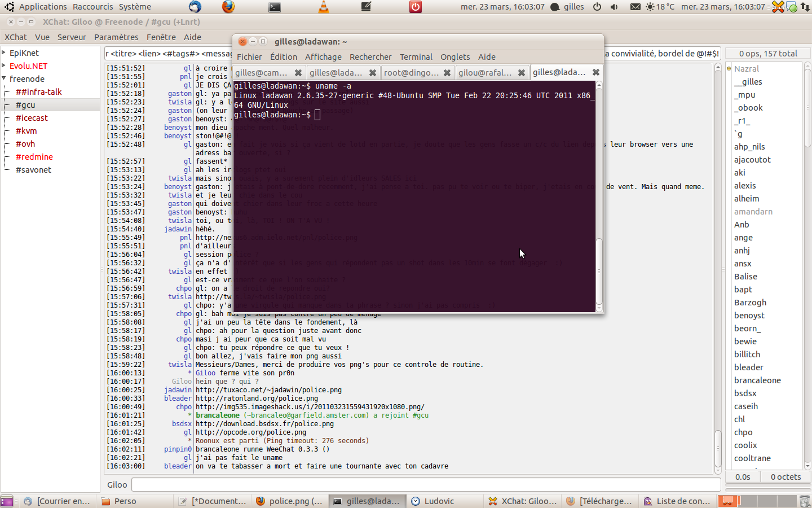Select the #redmine channel

34,157
